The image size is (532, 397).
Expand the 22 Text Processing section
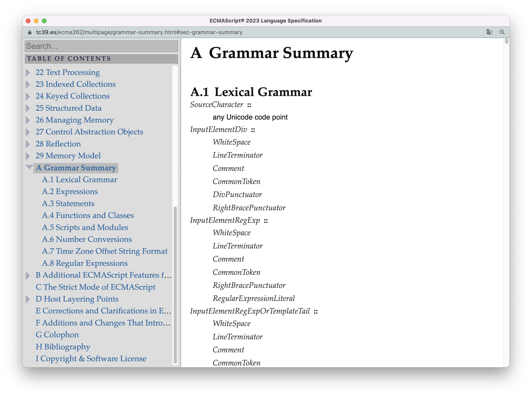click(30, 73)
